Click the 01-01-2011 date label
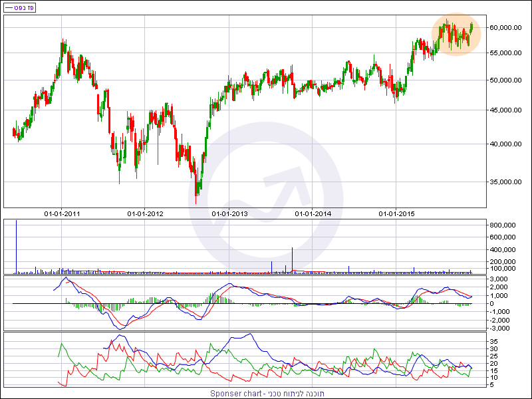 click(62, 213)
